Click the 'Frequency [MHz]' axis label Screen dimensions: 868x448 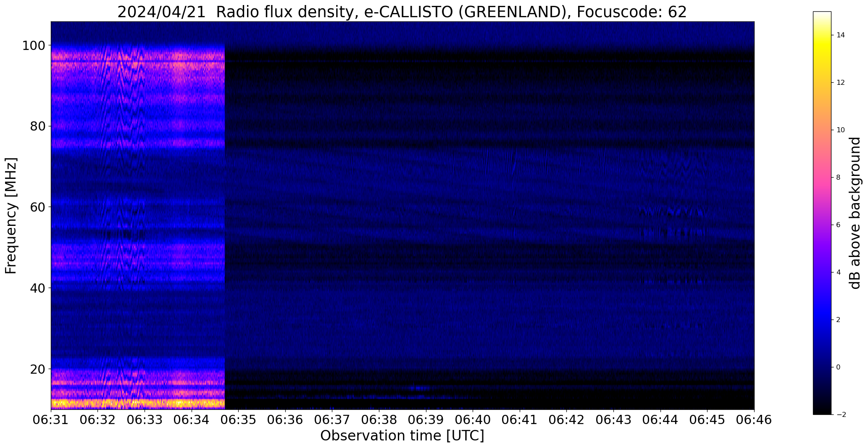click(11, 215)
